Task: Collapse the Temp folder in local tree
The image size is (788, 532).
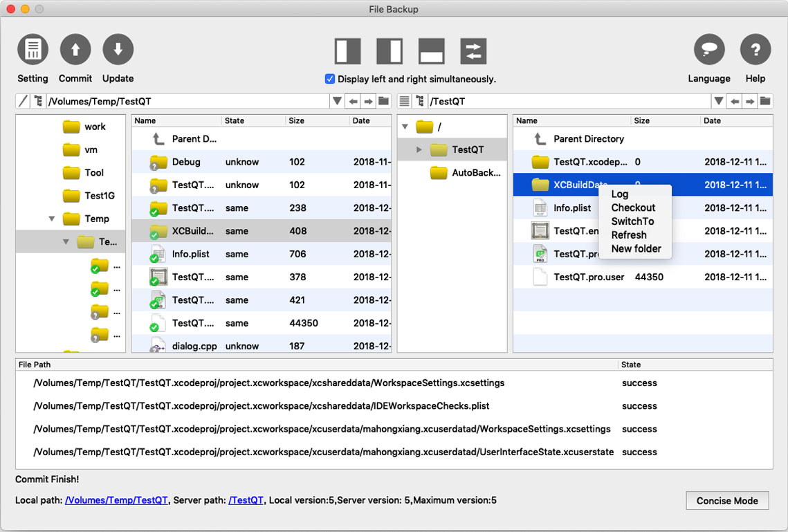Action: [51, 219]
